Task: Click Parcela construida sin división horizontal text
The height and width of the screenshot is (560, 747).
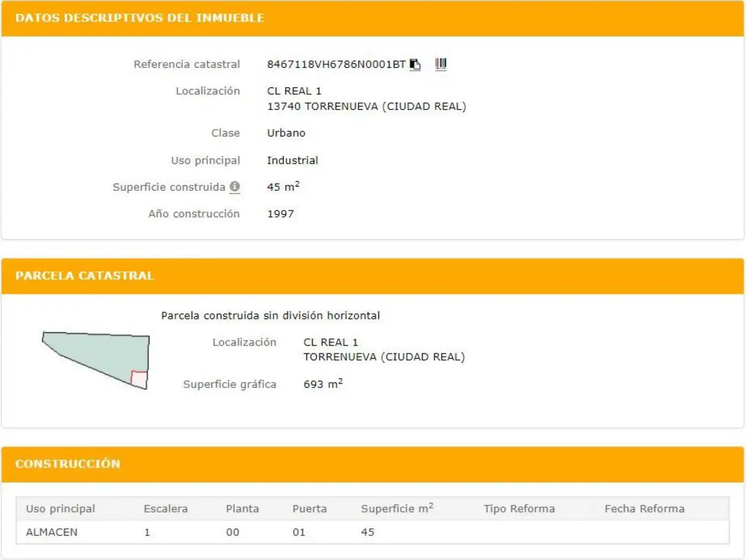Action: pos(271,315)
